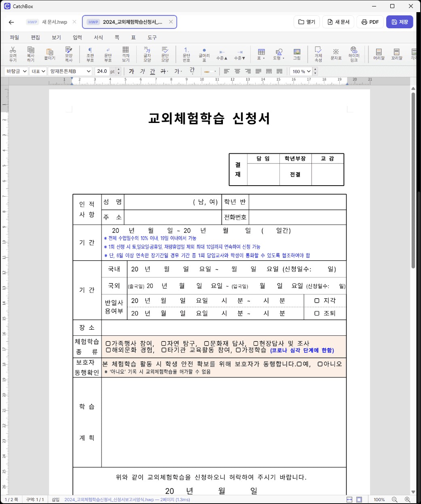Screen dimensions: 421x504
Task: Pick the text color (가) swatch
Action: click(x=178, y=71)
